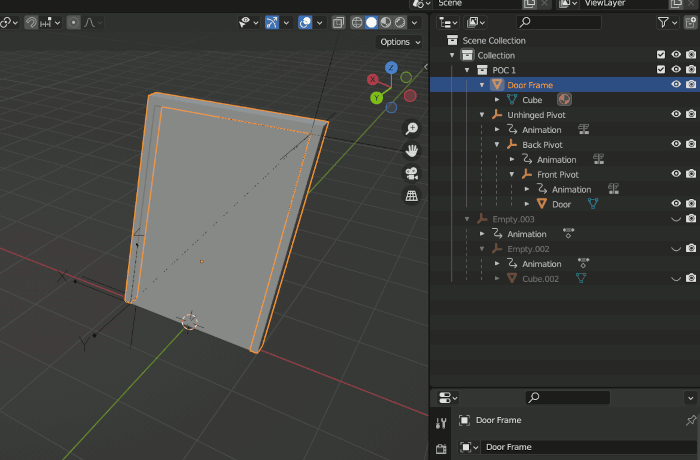Disable Cube.002 render camera icon

[x=691, y=278]
